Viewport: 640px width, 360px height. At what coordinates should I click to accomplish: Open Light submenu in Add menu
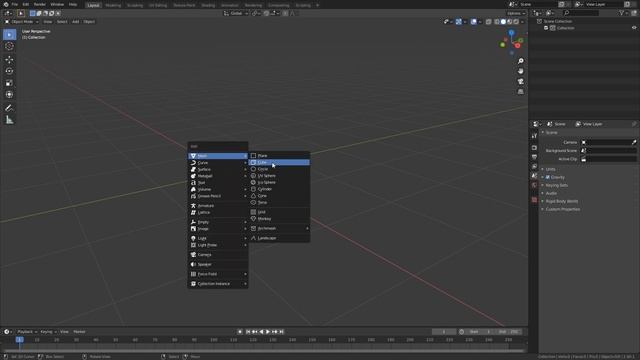pyautogui.click(x=218, y=238)
